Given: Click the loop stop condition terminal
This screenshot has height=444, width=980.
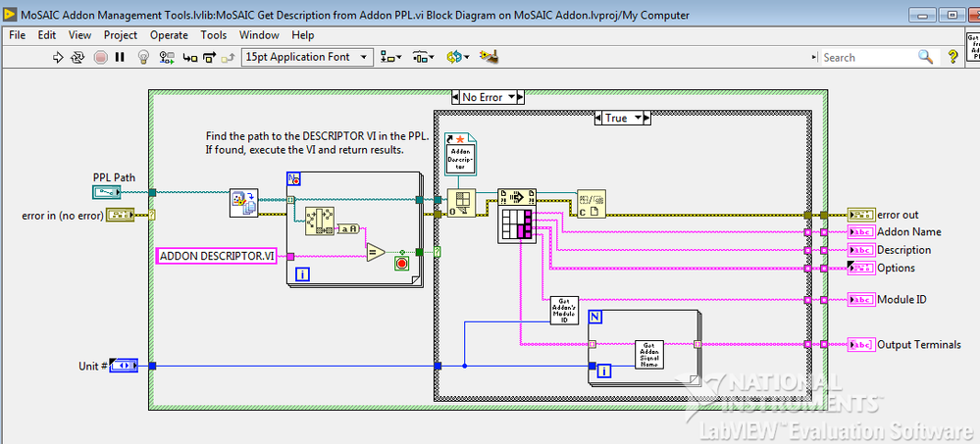Looking at the screenshot, I should click(x=400, y=264).
